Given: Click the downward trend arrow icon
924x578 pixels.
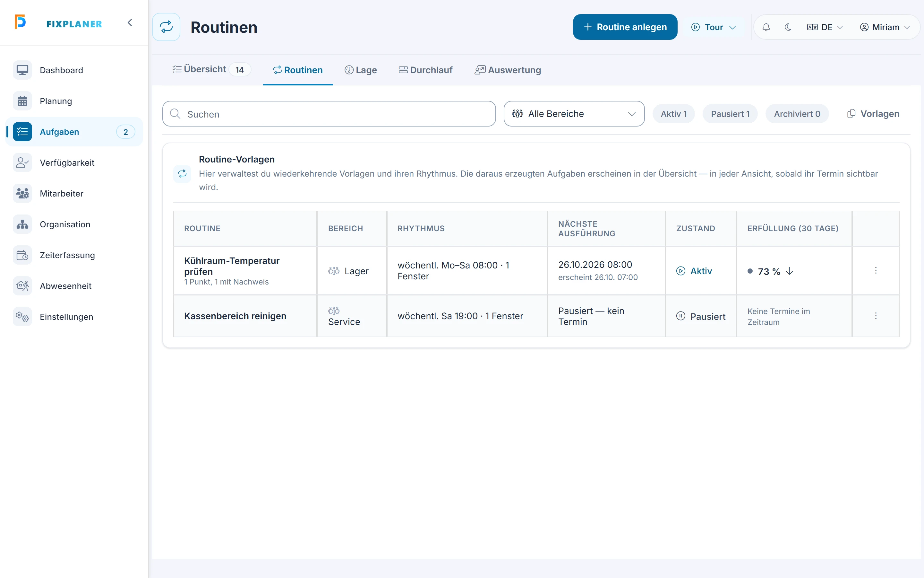Looking at the screenshot, I should coord(790,271).
